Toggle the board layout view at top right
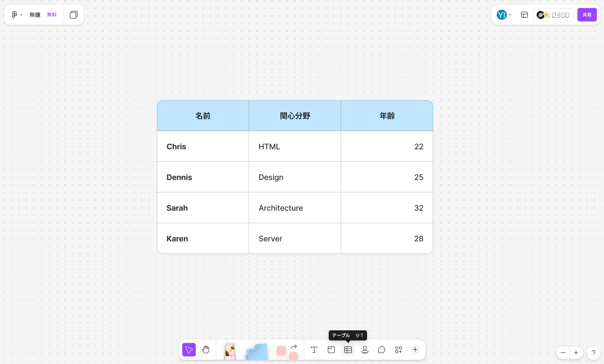Image resolution: width=604 pixels, height=364 pixels. coord(524,14)
